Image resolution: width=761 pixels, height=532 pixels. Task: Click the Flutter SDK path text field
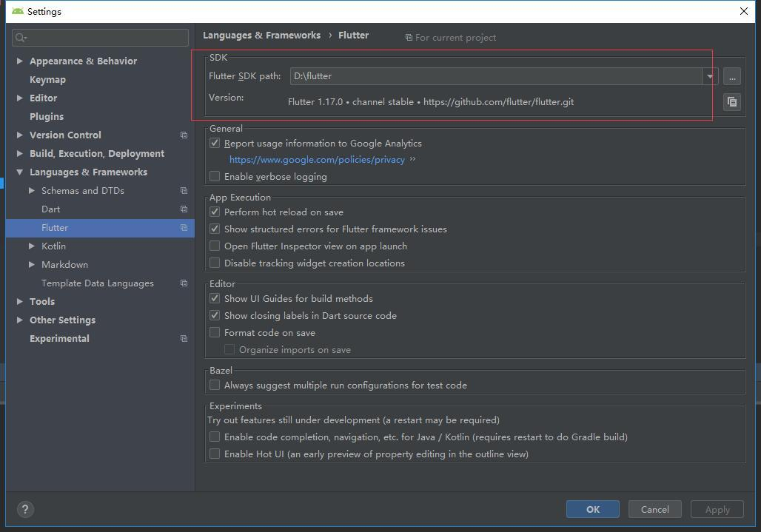click(496, 77)
